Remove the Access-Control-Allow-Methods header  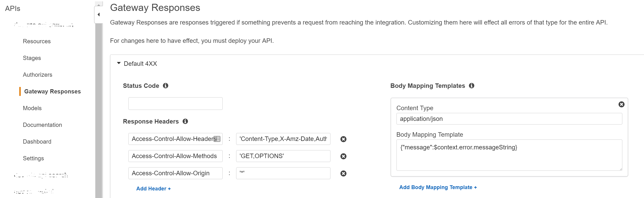pyautogui.click(x=343, y=156)
